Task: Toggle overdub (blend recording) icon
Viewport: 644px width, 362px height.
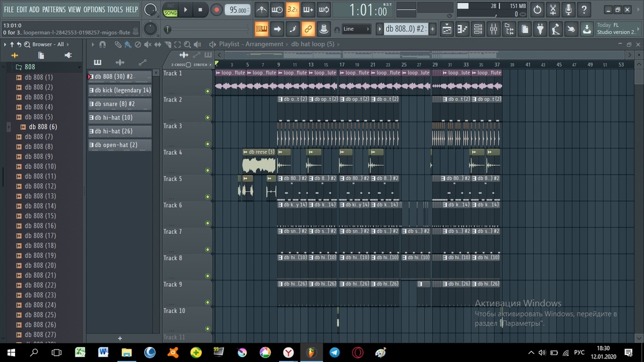Action: pyautogui.click(x=308, y=10)
